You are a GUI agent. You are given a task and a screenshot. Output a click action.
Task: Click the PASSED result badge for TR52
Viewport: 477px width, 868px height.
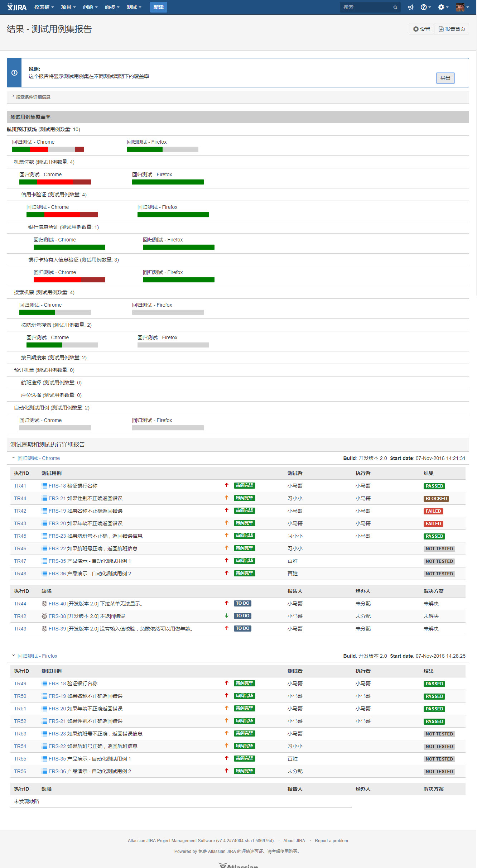434,721
